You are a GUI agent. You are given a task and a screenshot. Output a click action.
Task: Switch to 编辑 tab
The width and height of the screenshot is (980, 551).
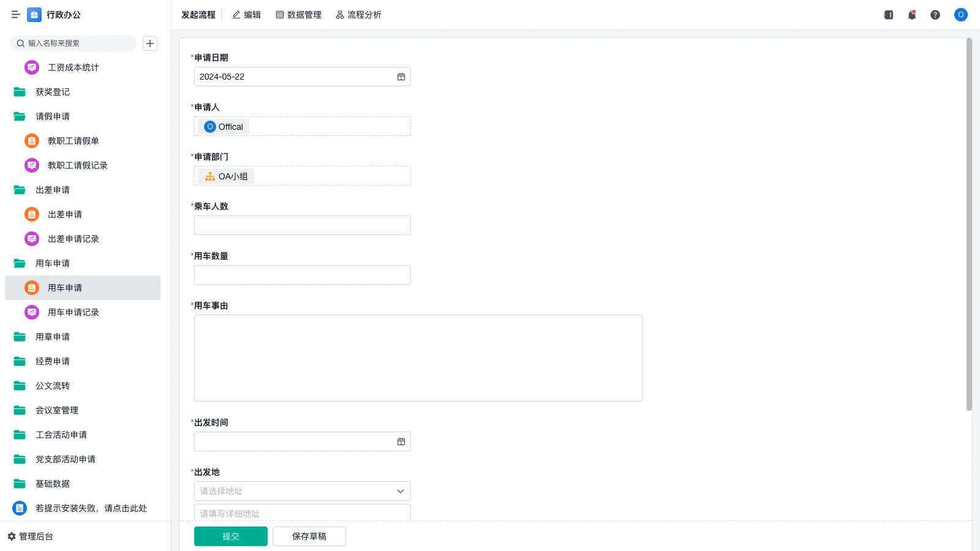point(246,15)
